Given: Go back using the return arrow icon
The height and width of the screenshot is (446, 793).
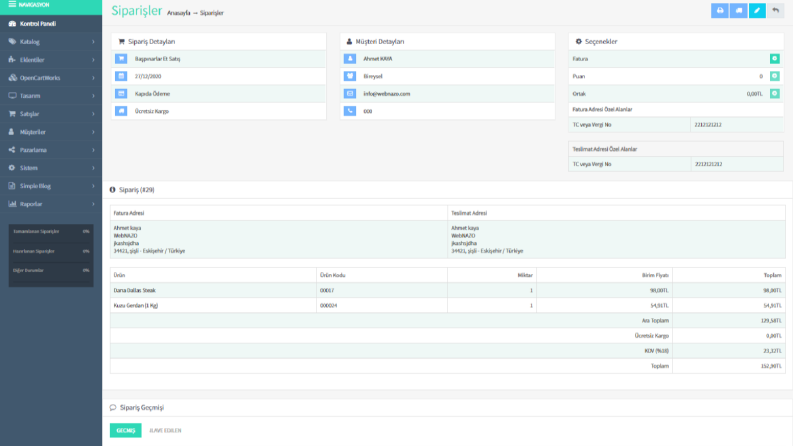Looking at the screenshot, I should (x=775, y=11).
